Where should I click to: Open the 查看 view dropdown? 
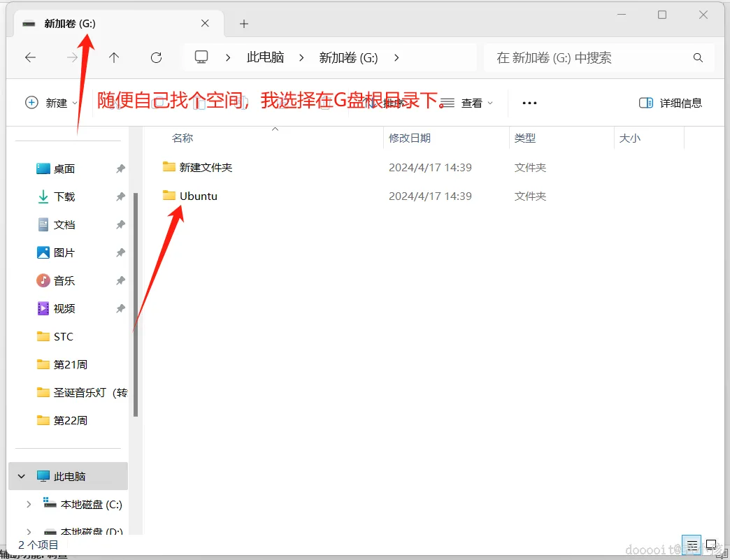click(x=474, y=102)
